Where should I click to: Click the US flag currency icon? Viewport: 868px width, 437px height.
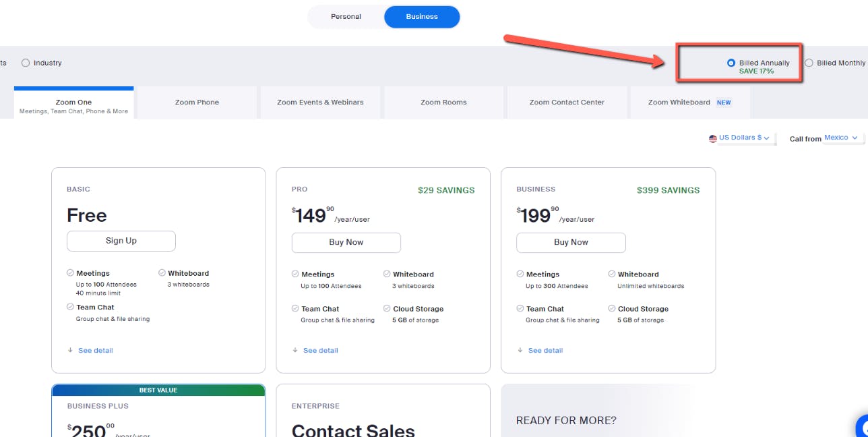(713, 138)
